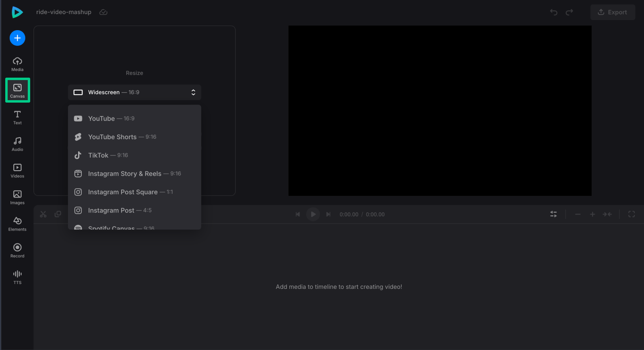Undo the last action
This screenshot has width=644, height=350.
[554, 12]
